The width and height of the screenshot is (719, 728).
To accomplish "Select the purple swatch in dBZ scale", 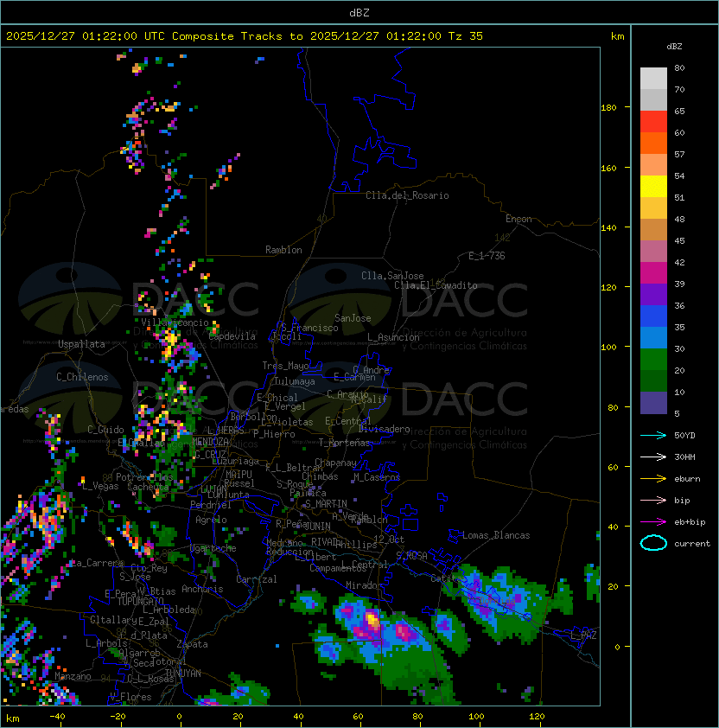I will (x=653, y=295).
